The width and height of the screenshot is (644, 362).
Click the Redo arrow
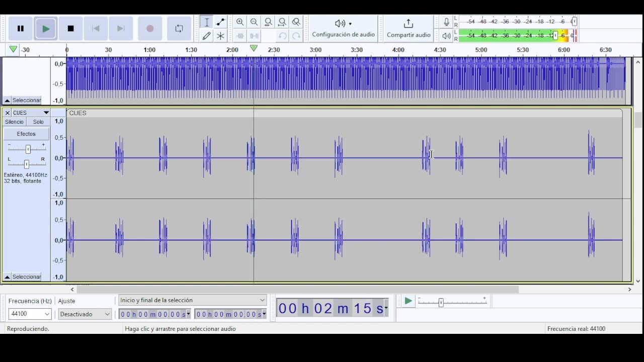(x=296, y=36)
